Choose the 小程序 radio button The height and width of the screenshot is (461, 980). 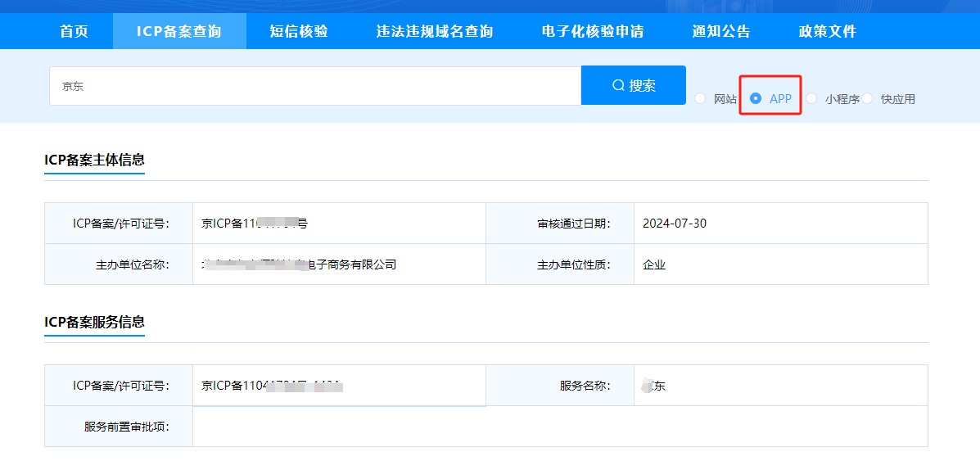[x=811, y=98]
